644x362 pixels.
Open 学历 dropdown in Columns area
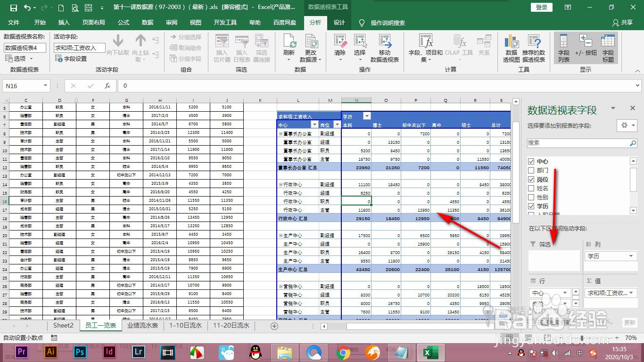pyautogui.click(x=631, y=256)
